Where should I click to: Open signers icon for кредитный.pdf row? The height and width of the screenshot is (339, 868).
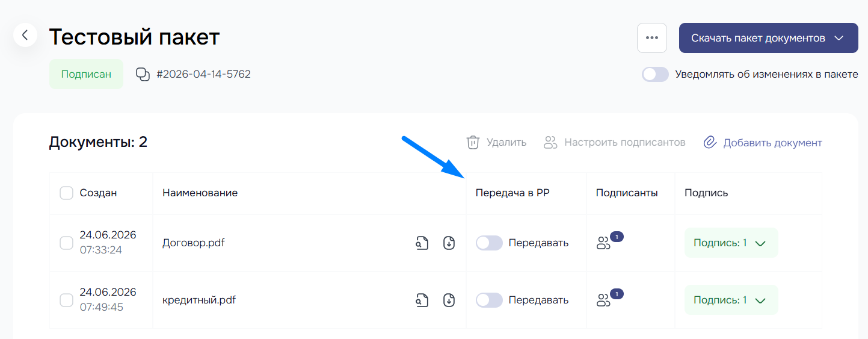[x=603, y=300]
